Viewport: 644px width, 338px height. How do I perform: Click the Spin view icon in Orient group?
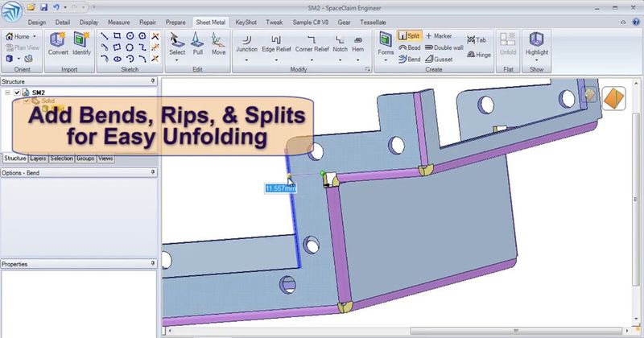tap(28, 59)
